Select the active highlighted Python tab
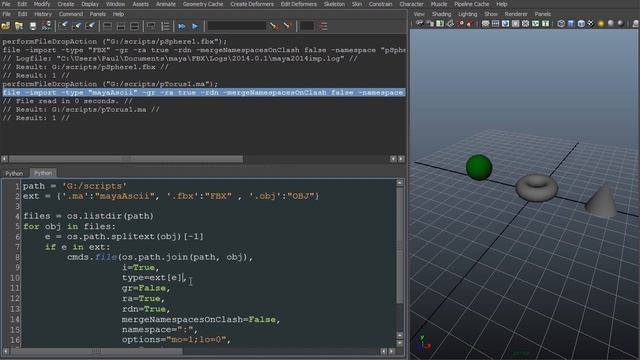 point(43,173)
